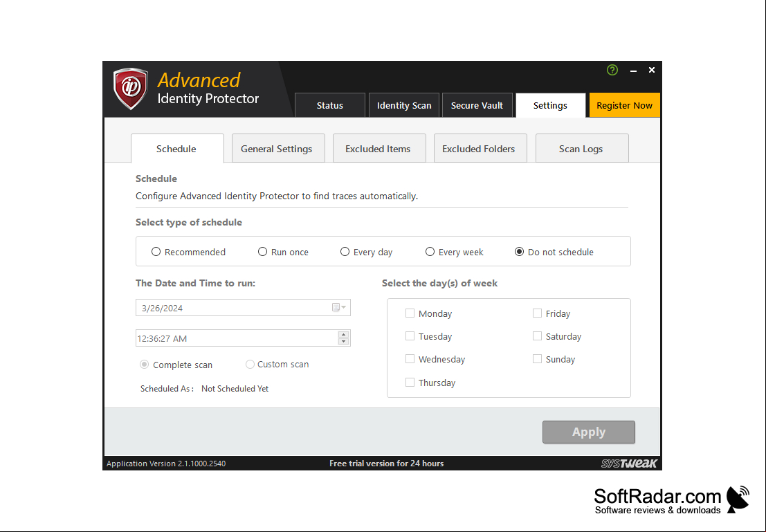Click the Systweak logo in the footer
The height and width of the screenshot is (532, 766).
(629, 463)
